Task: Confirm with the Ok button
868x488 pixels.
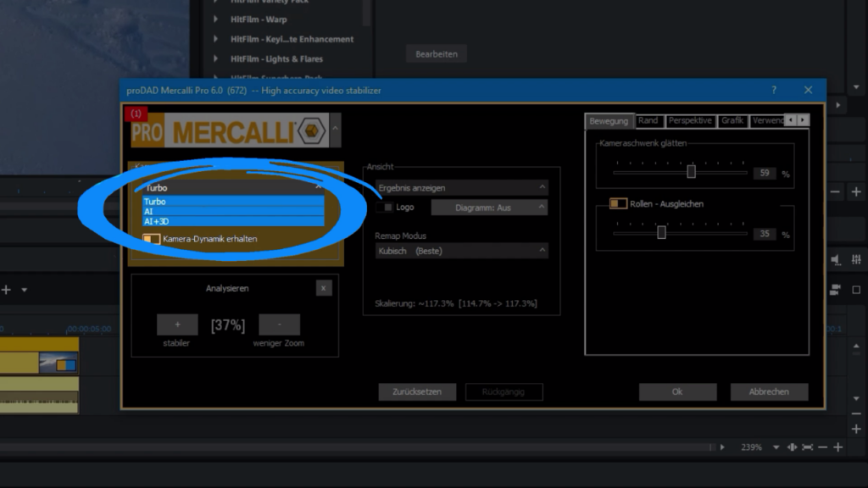Action: tap(677, 391)
